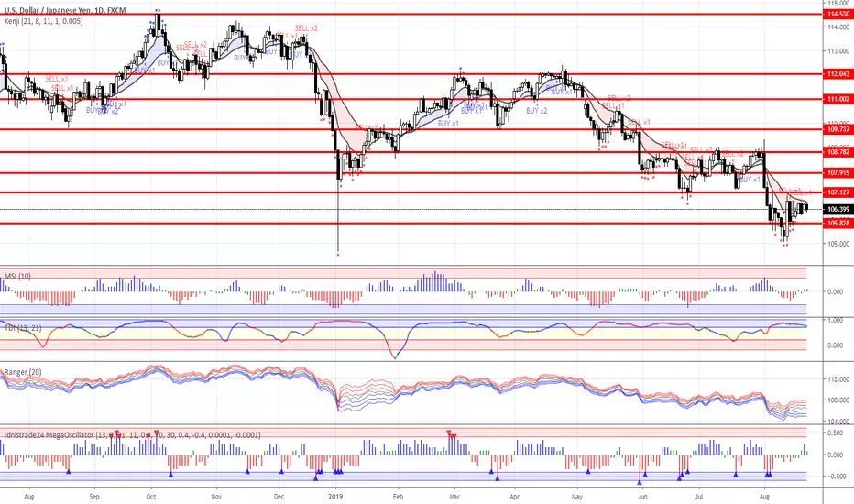The height and width of the screenshot is (504, 854).
Task: Select the Oct label on the time axis
Action: point(151,497)
